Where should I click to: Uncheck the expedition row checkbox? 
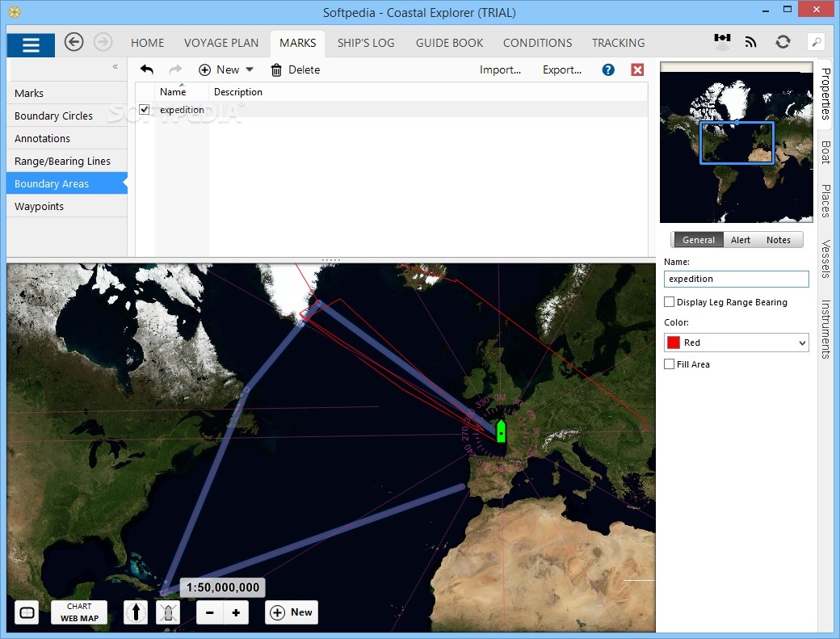(144, 109)
